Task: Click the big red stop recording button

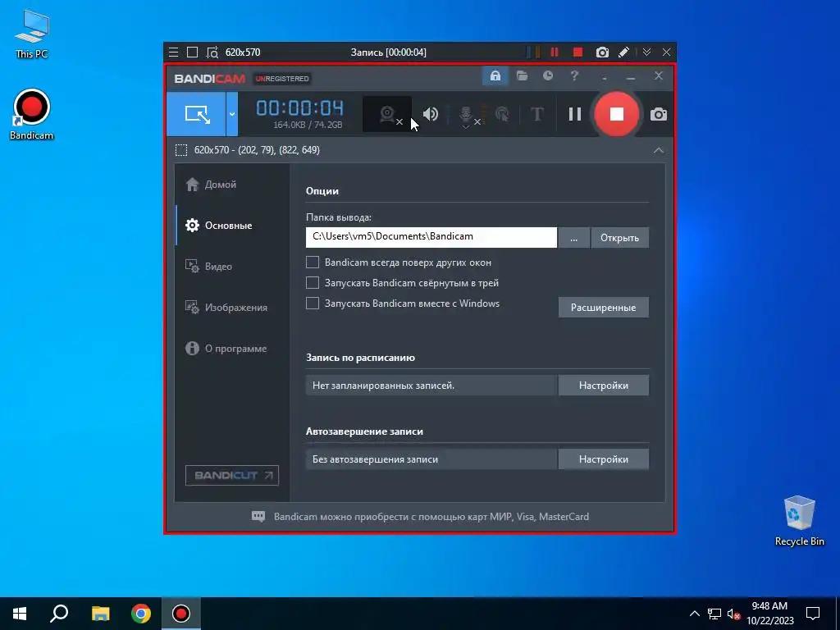Action: point(617,114)
